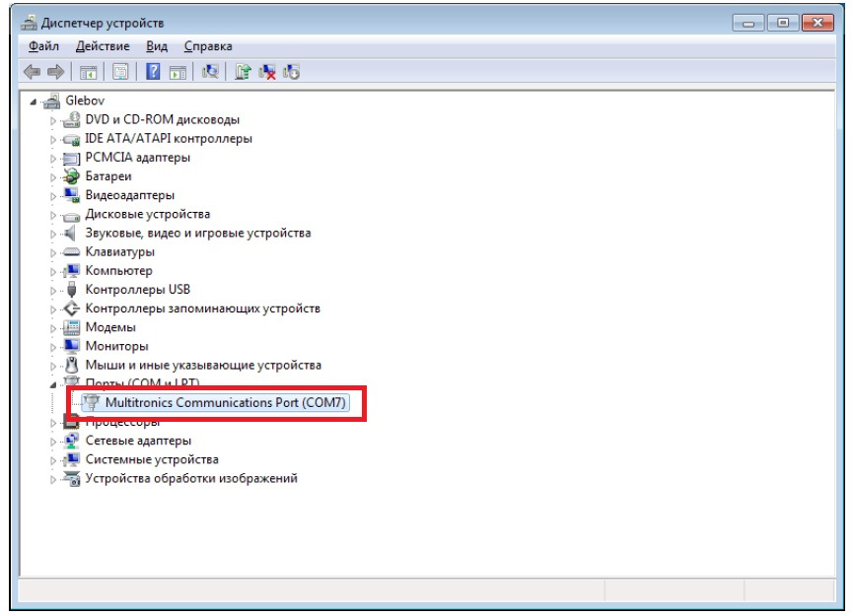Select 'Устройства обработки изображений' label

(191, 478)
